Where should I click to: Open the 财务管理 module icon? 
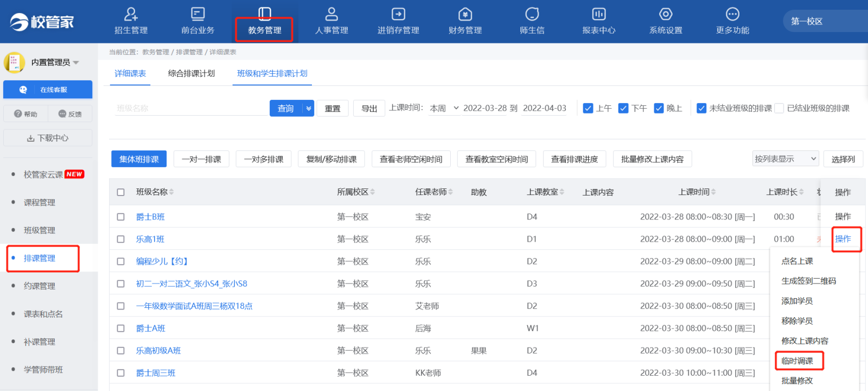(465, 14)
